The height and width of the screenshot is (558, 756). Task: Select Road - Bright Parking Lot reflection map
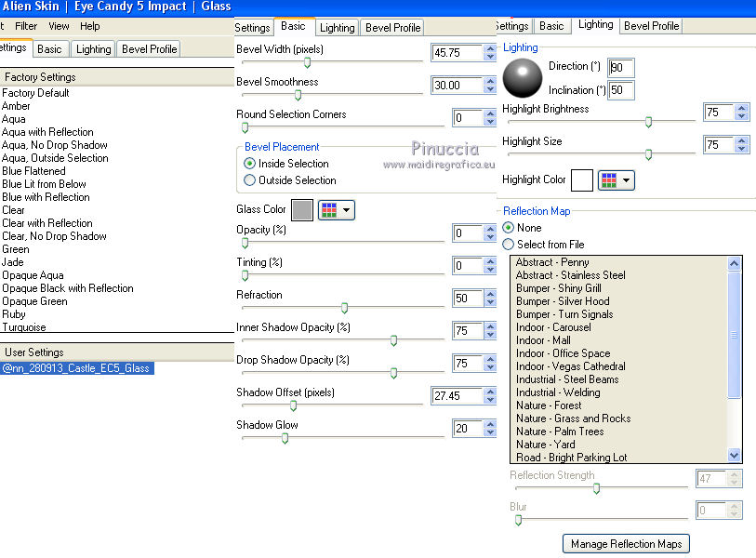571,458
